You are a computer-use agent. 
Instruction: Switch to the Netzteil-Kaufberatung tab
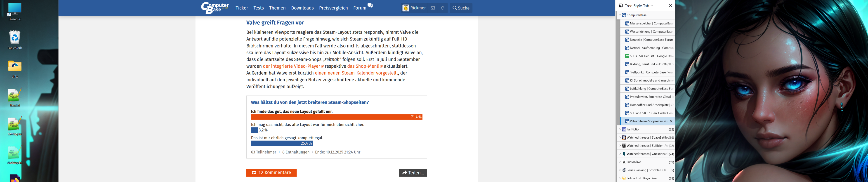click(x=648, y=48)
